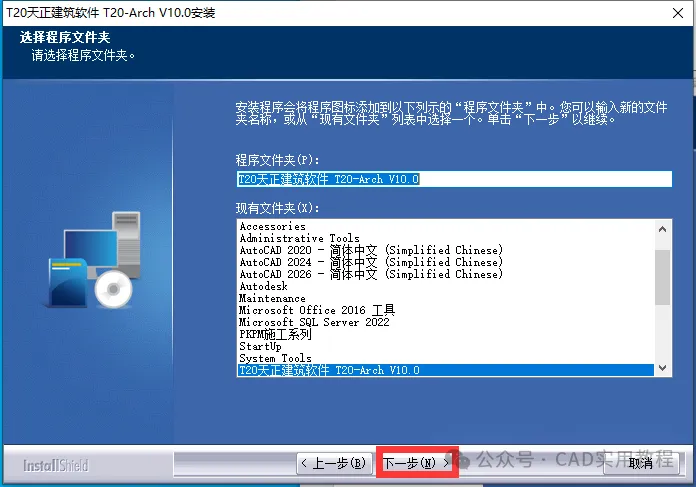Viewport: 696px width, 487px height.
Task: Go back with 上一步(B) button
Action: pos(335,463)
